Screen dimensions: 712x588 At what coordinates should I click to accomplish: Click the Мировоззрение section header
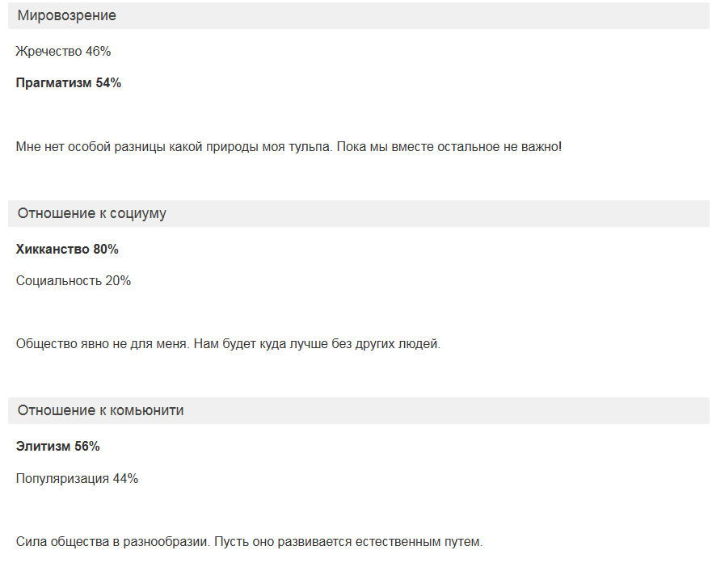(x=67, y=16)
